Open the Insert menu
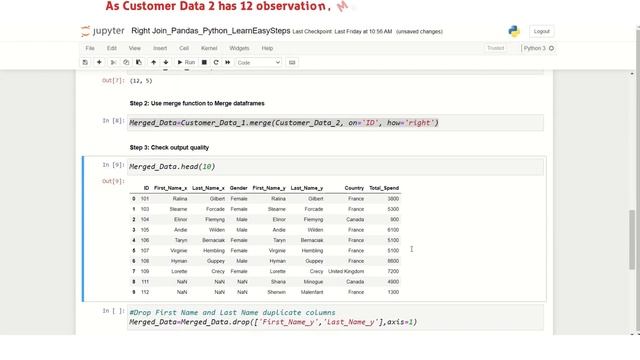The height and width of the screenshot is (360, 640). pos(160,48)
